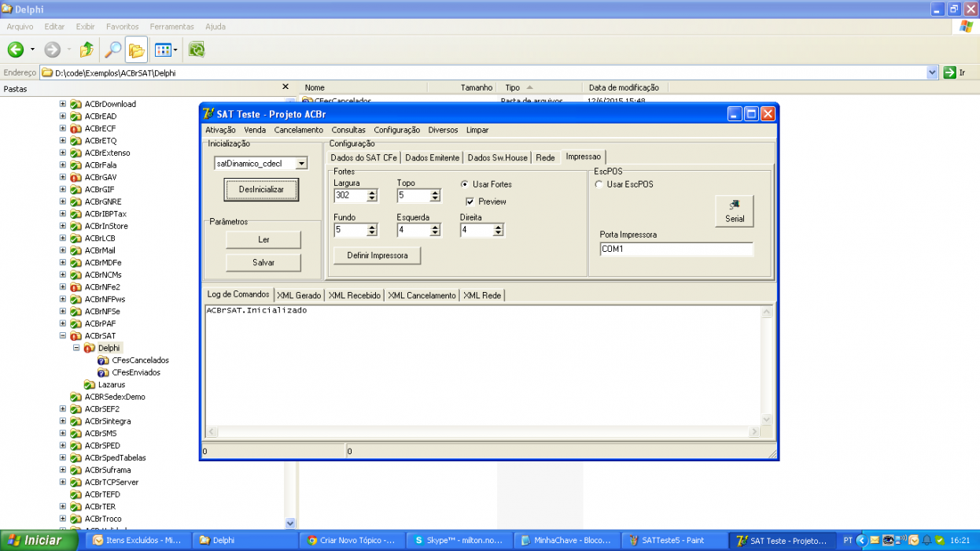980x551 pixels.
Task: Click the wireless network tray icon
Action: coord(901,541)
